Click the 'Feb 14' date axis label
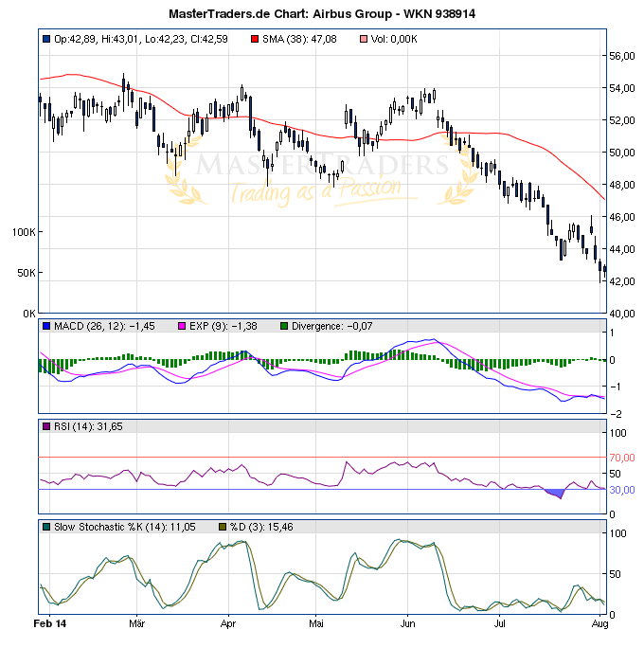This screenshot has height=648, width=644. click(49, 623)
